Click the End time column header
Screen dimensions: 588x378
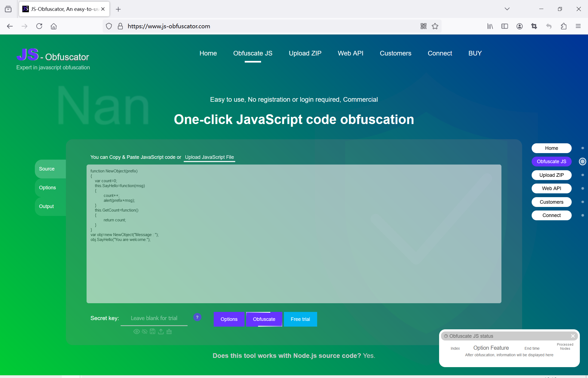(532, 348)
